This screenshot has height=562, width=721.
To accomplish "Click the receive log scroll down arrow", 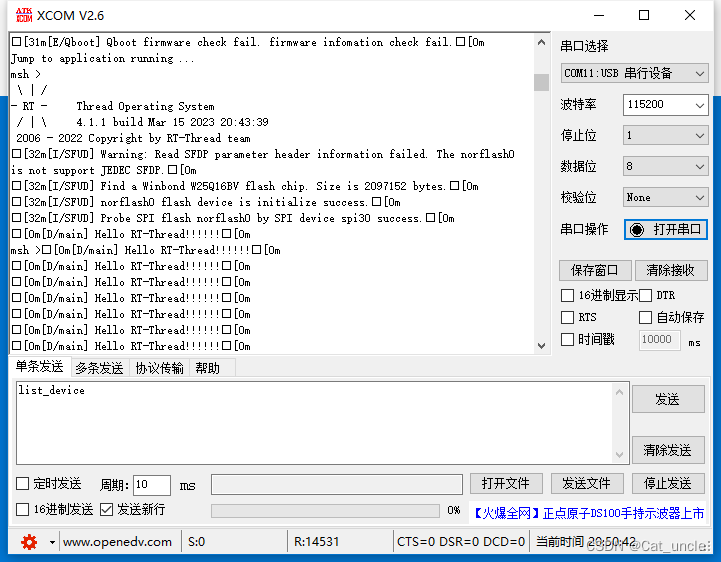I will click(x=541, y=345).
